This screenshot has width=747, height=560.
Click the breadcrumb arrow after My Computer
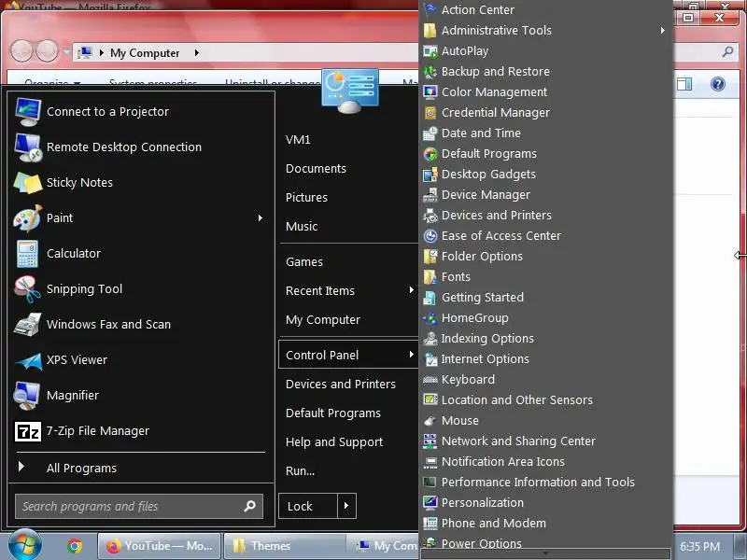point(196,53)
